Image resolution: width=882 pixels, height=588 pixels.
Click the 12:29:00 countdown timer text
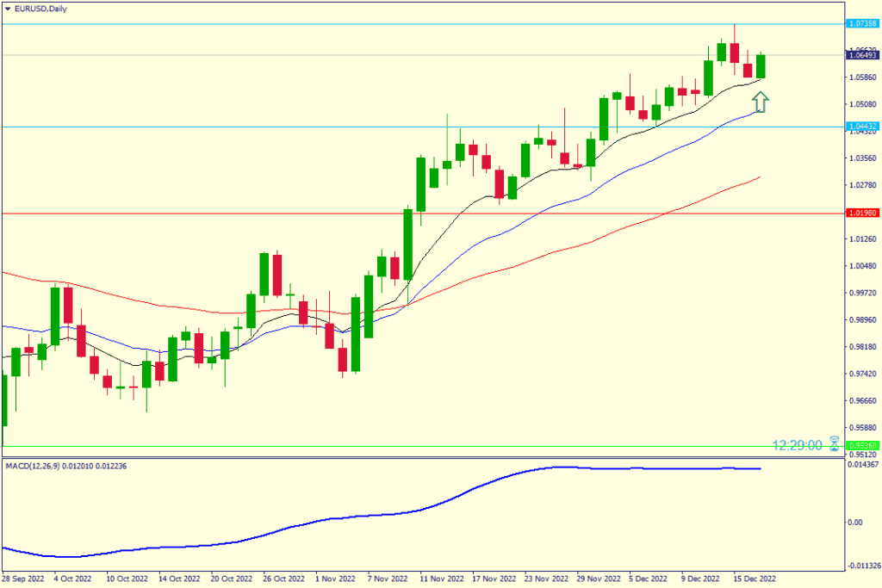coord(798,445)
